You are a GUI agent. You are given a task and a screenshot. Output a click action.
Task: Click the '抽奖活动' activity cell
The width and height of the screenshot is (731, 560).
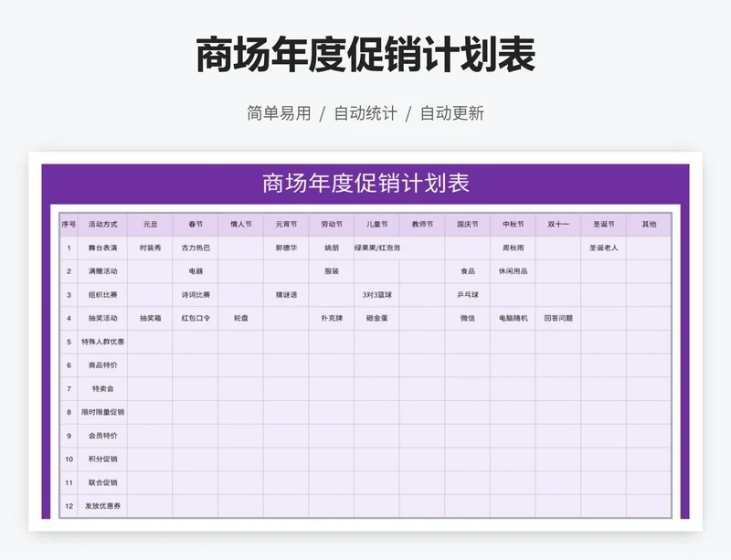[102, 319]
